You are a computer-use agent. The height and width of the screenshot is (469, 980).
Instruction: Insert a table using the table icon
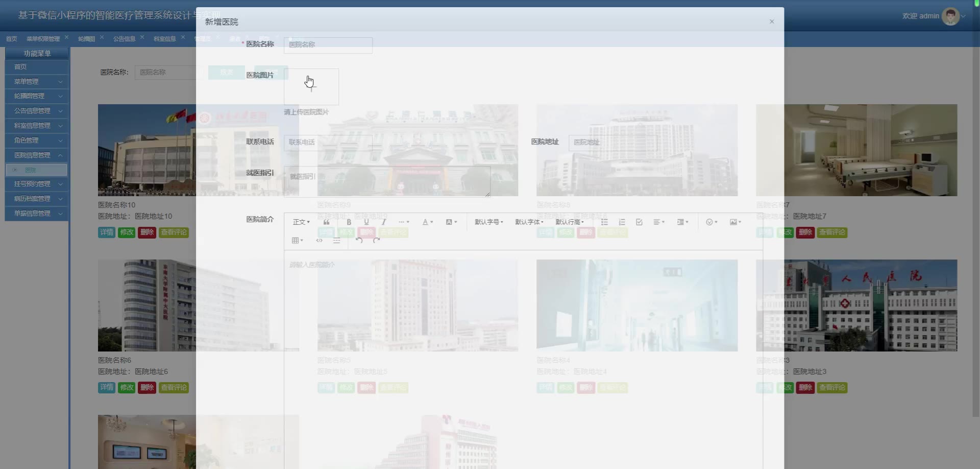tap(297, 241)
